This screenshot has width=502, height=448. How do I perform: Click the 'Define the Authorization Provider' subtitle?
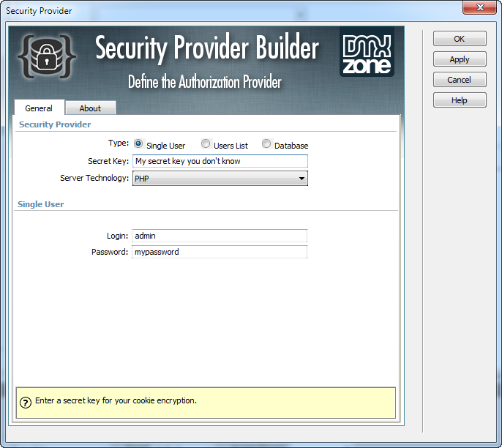tap(205, 82)
